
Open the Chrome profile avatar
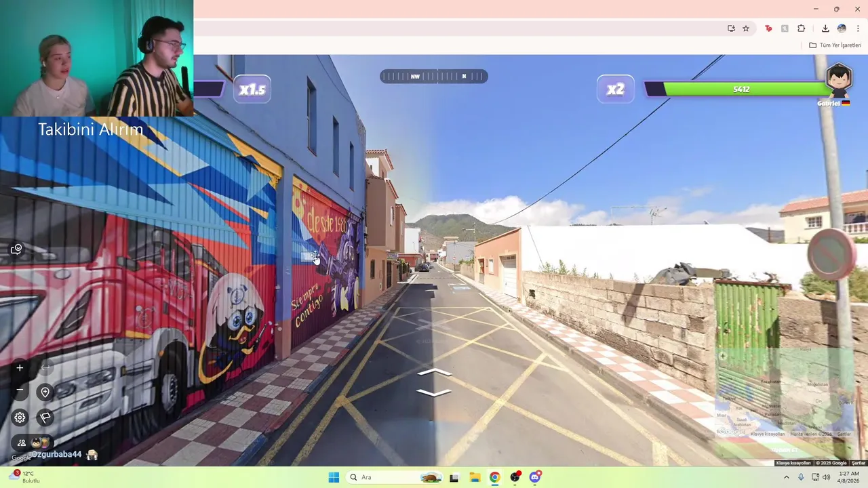coord(842,28)
